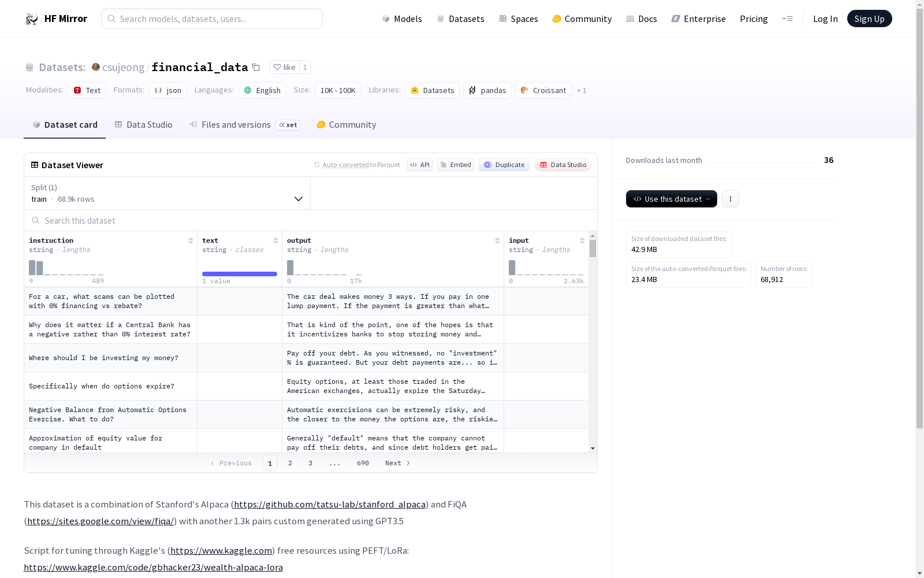Click the Text modality tag
The height and width of the screenshot is (578, 924).
point(87,90)
